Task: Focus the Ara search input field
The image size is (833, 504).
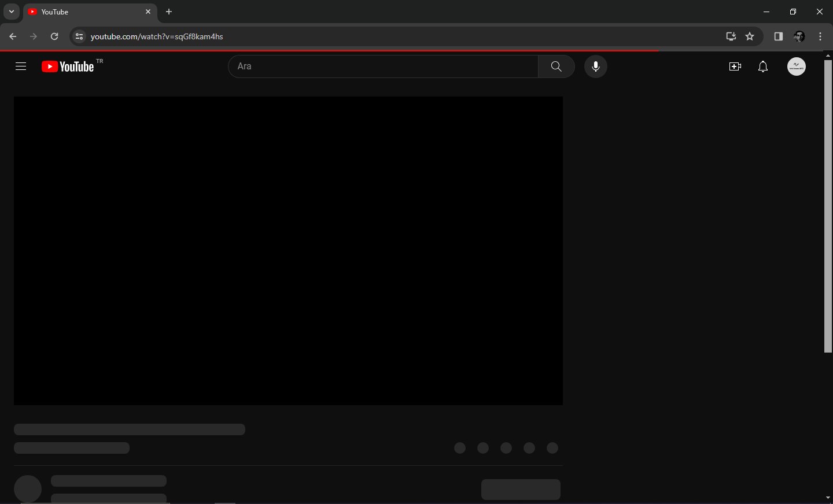Action: [382, 67]
